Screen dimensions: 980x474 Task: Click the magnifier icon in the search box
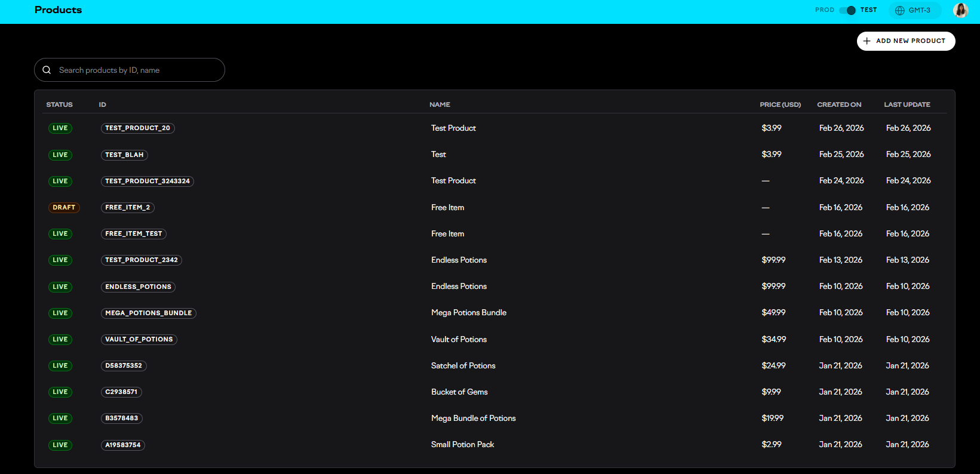(47, 70)
